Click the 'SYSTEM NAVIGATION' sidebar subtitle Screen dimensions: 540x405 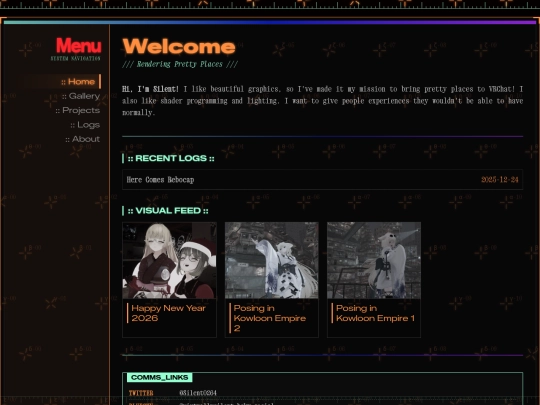[x=75, y=59]
